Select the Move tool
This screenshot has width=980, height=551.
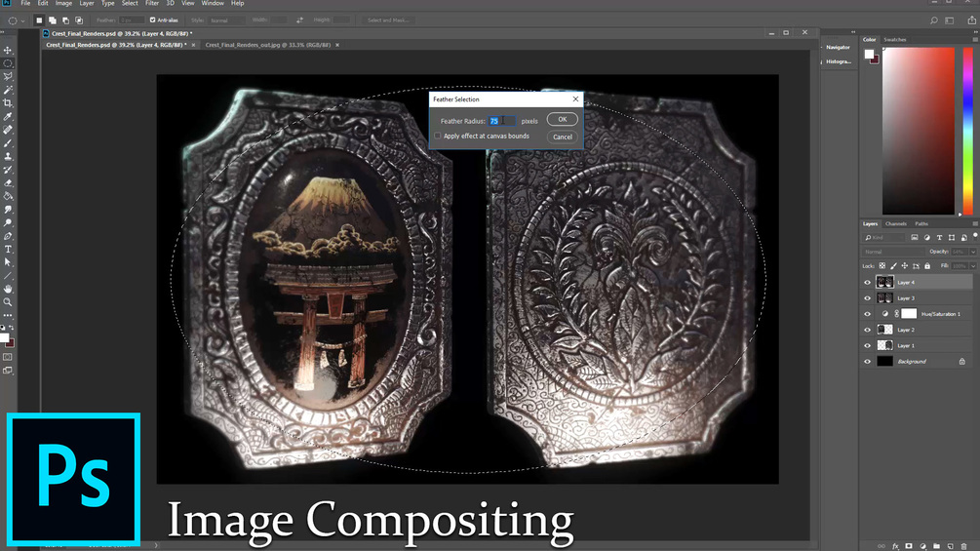[8, 50]
